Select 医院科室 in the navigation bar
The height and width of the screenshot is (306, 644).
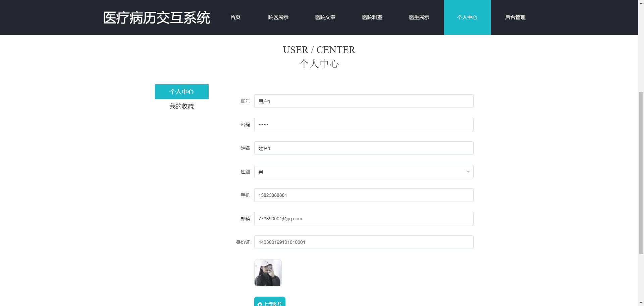pyautogui.click(x=372, y=17)
